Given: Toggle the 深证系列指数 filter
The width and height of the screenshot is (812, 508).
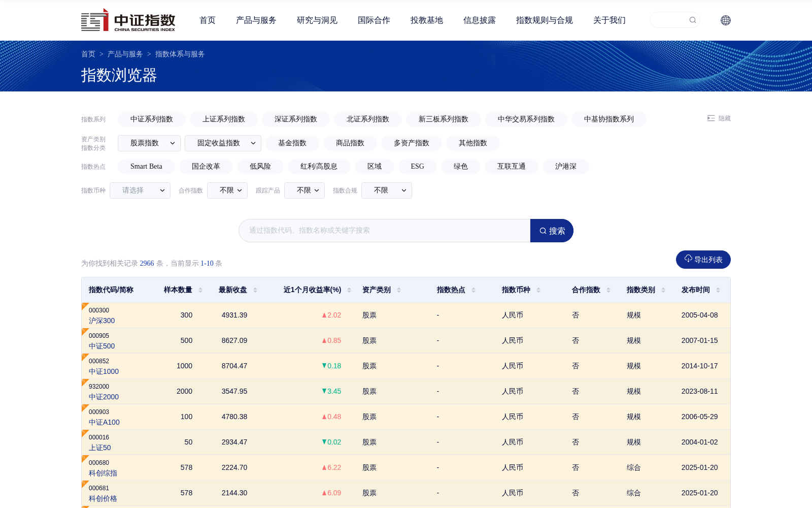Looking at the screenshot, I should (296, 119).
